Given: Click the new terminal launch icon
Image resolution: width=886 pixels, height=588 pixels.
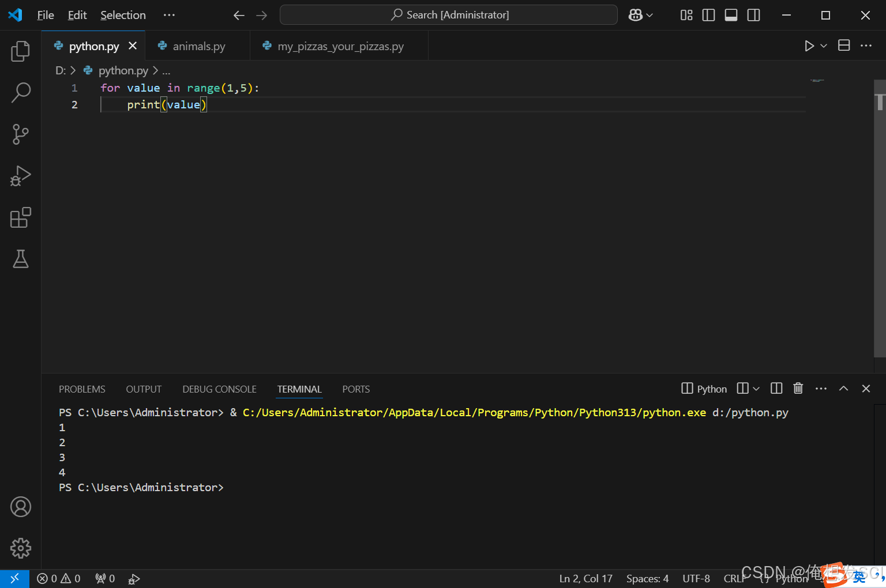Looking at the screenshot, I should coord(743,389).
